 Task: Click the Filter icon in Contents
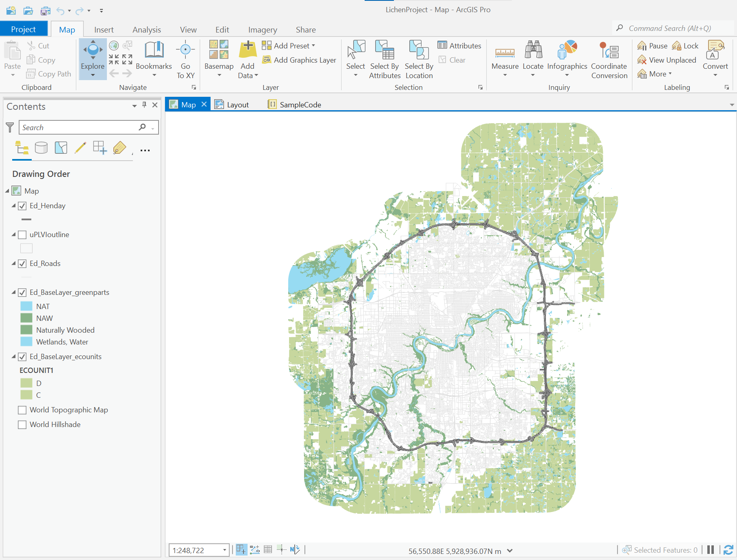click(10, 127)
